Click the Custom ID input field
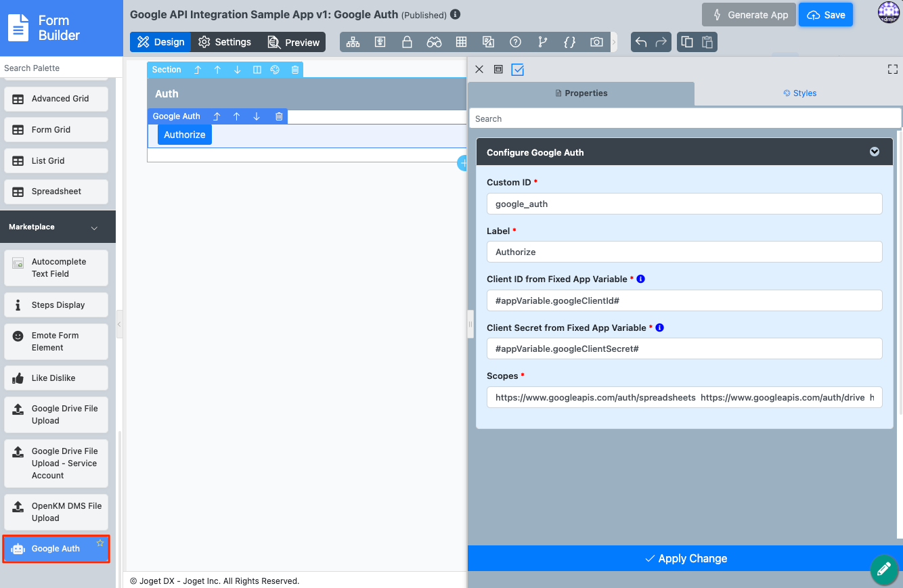Screen dimensions: 903x588 [x=684, y=204]
